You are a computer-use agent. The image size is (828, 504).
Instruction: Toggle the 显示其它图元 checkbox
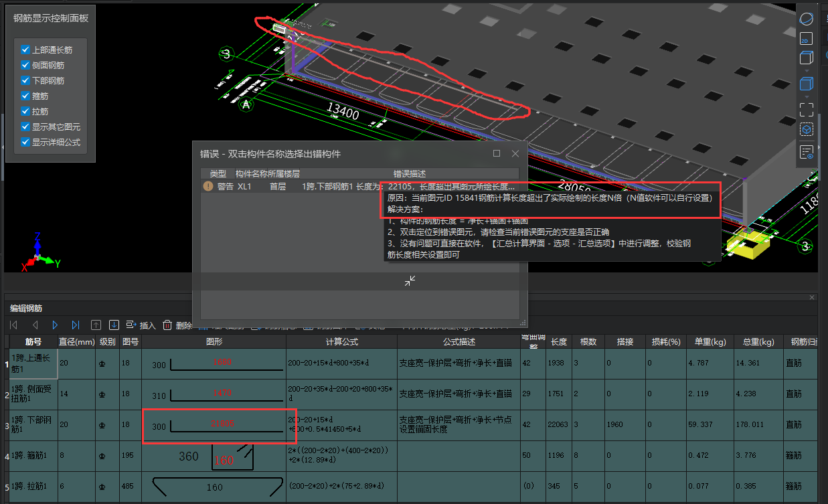[x=25, y=127]
